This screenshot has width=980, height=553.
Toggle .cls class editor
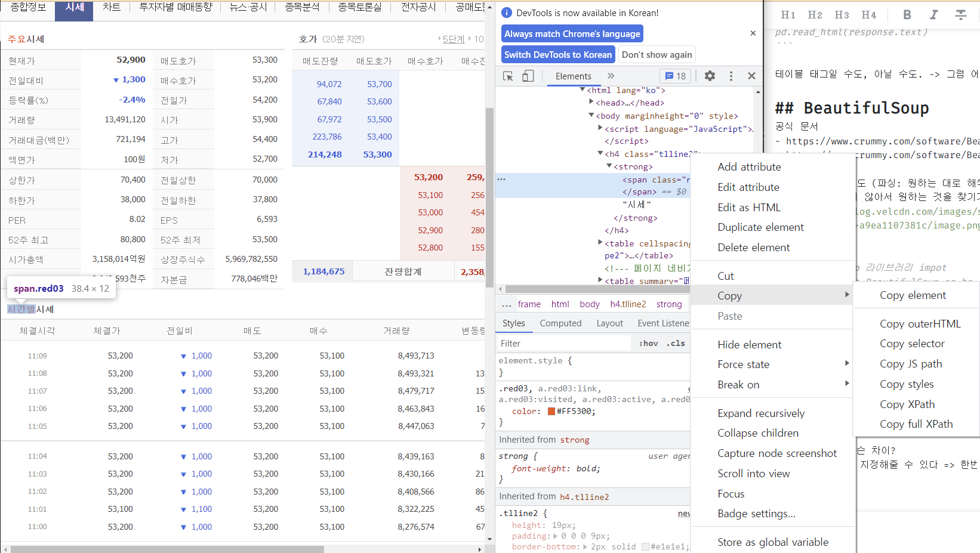[x=677, y=343]
